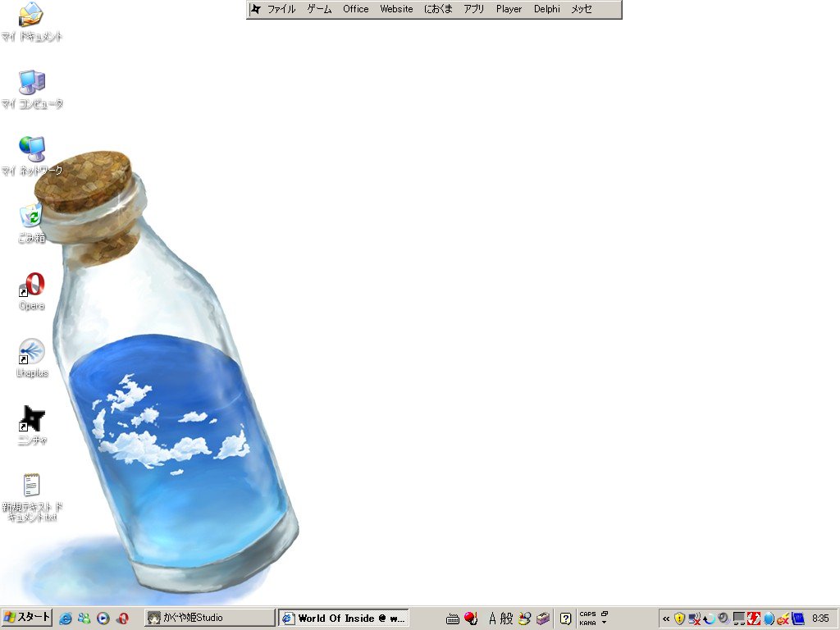Open the Player menu in launcher bar
Viewport: 840px width, 630px height.
point(509,9)
